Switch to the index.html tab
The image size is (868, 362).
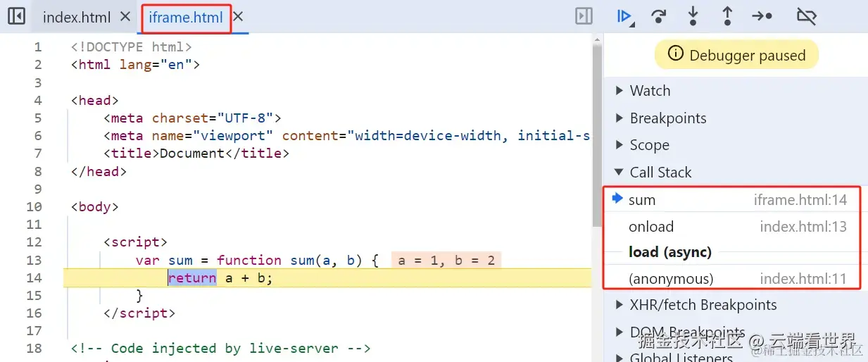click(77, 17)
